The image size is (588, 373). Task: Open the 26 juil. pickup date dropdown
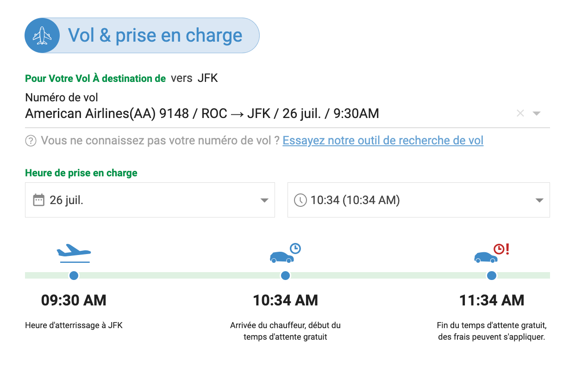(150, 200)
